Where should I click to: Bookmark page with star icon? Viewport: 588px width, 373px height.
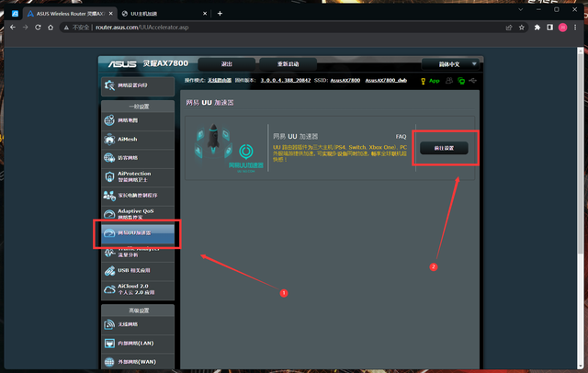521,28
